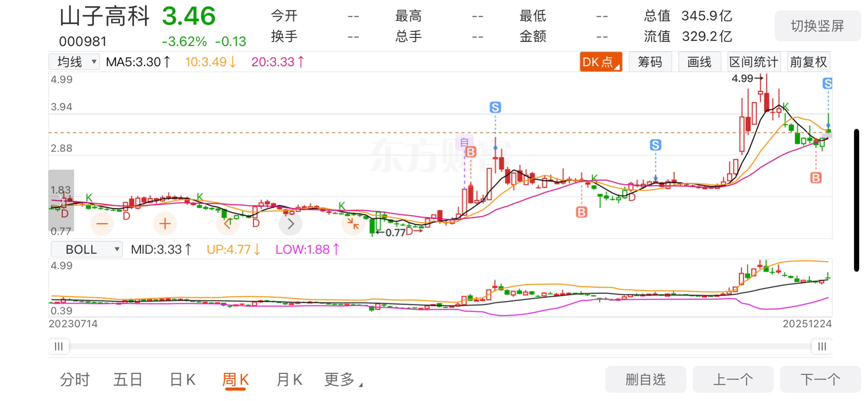Tap the MA5:3.30 value label
Viewport: 868px width, 401px height.
point(138,62)
